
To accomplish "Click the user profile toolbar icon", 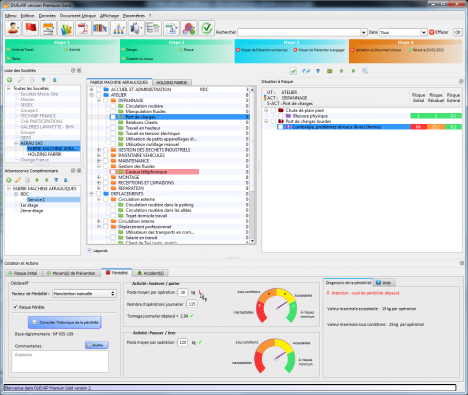I will [x=13, y=28].
